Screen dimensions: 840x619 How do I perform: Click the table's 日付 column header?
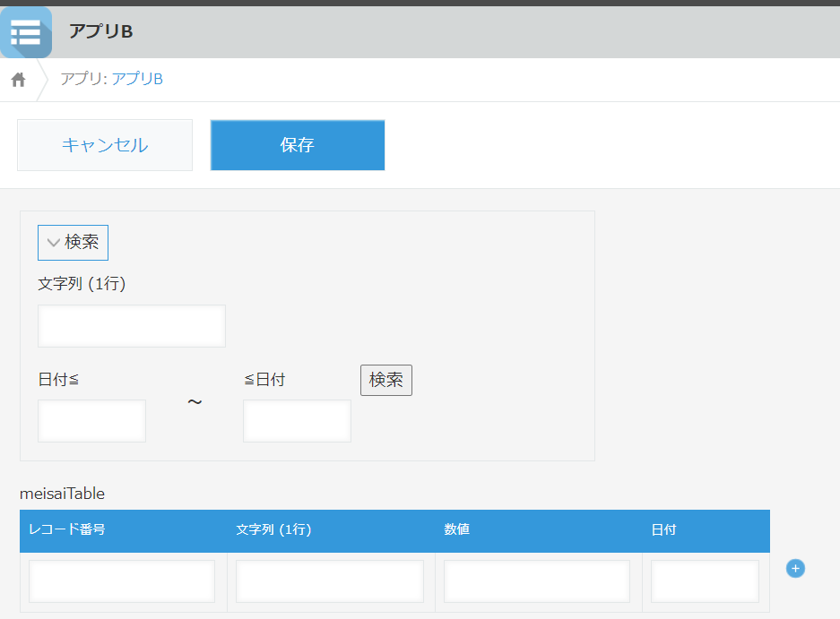click(706, 530)
